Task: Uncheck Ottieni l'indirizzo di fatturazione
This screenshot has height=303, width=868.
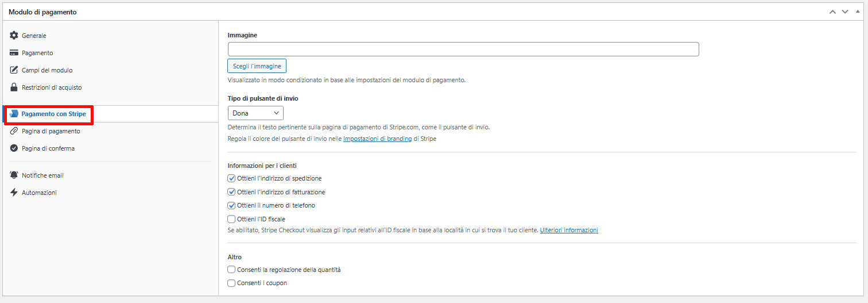Action: (x=232, y=192)
